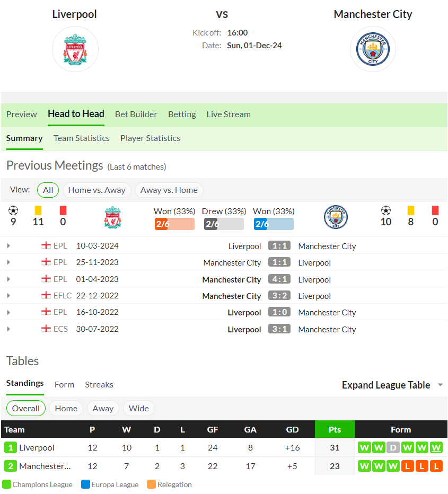Click the Liverpool crest in the match header
448x494 pixels.
click(x=75, y=49)
